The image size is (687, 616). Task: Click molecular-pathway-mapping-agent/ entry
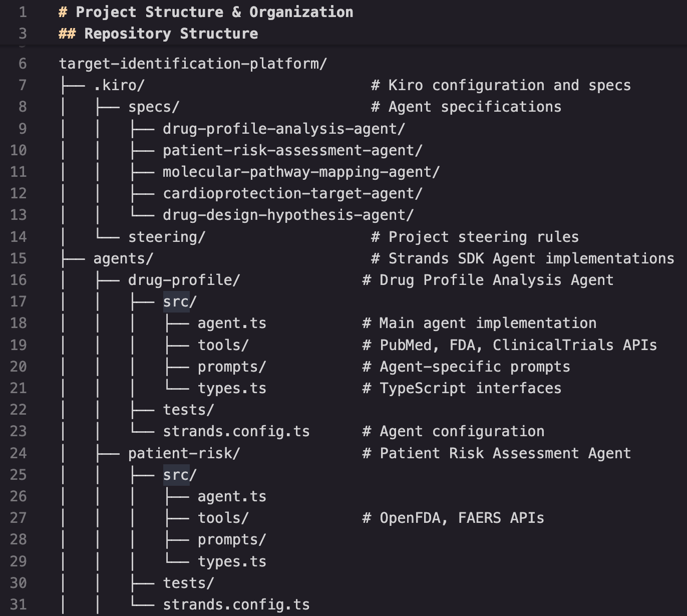(x=301, y=172)
